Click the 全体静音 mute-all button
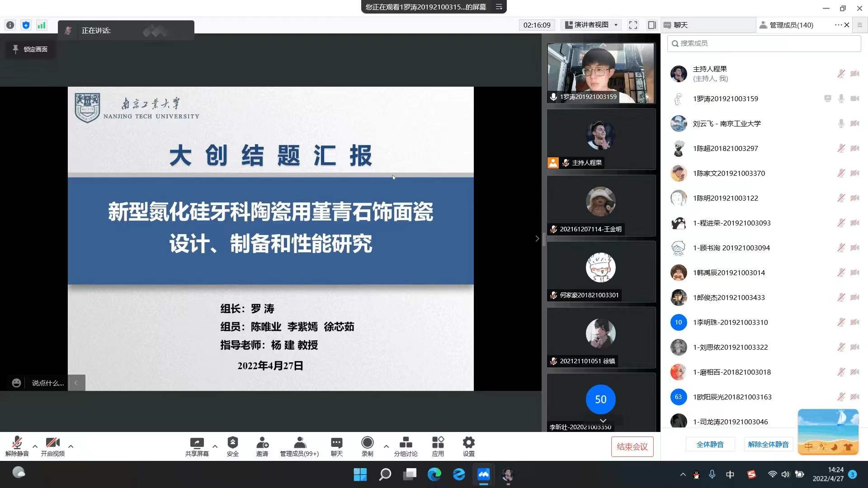The width and height of the screenshot is (868, 488). (x=710, y=444)
